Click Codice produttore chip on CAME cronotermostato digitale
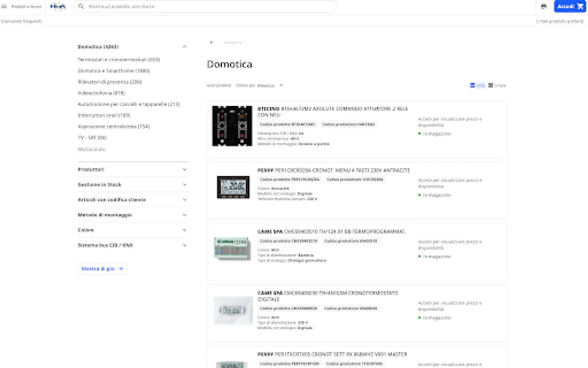This screenshot has height=368, width=588. tap(350, 308)
